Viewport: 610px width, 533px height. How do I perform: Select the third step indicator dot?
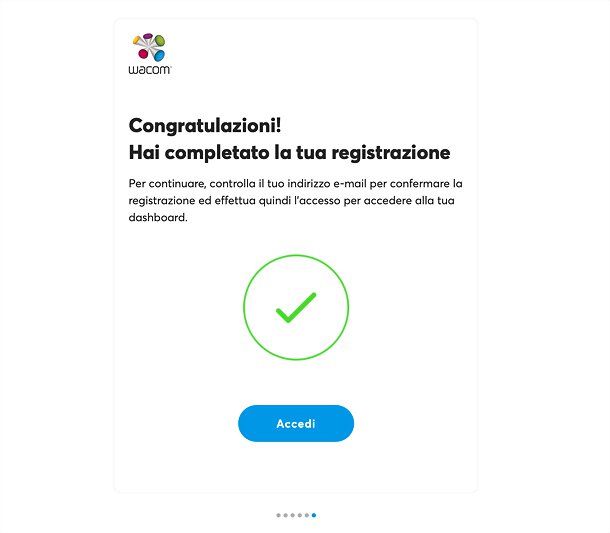tap(293, 515)
